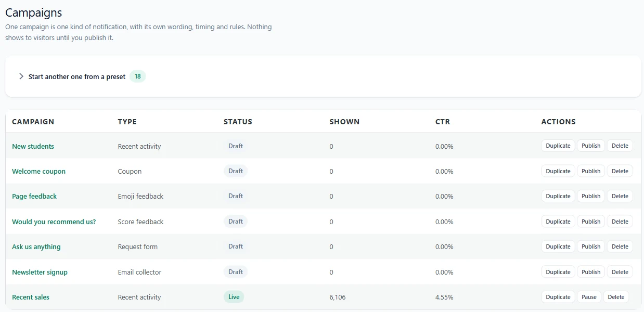This screenshot has width=644, height=312.
Task: Duplicate the Welcome coupon campaign
Action: (x=558, y=171)
